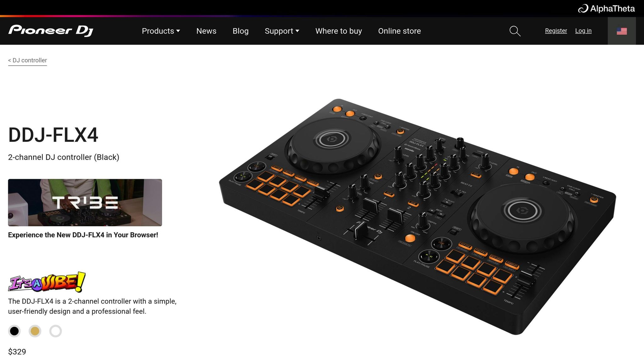
Task: Open the Products dropdown
Action: (161, 31)
